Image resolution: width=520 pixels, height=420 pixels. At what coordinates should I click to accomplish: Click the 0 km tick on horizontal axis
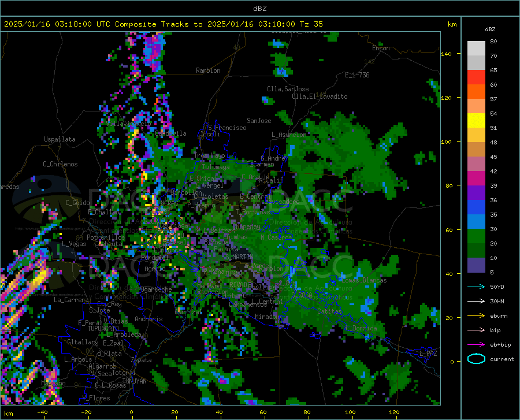coord(132,412)
